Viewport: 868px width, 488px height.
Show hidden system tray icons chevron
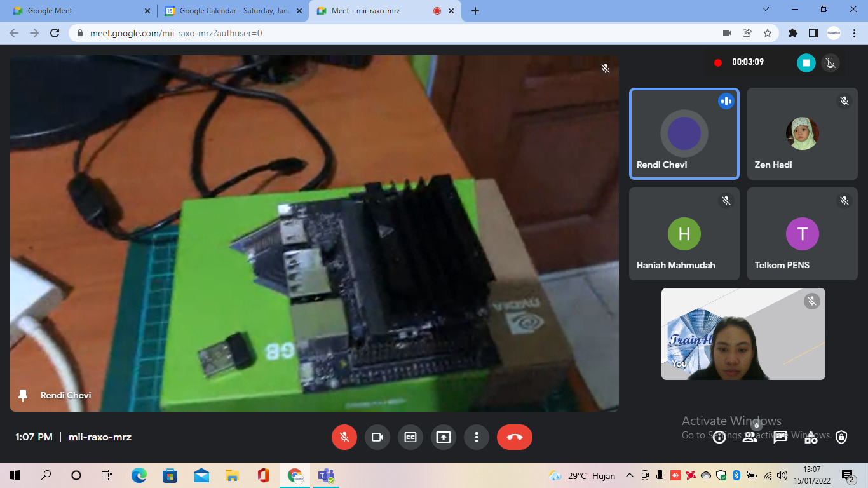coord(630,475)
